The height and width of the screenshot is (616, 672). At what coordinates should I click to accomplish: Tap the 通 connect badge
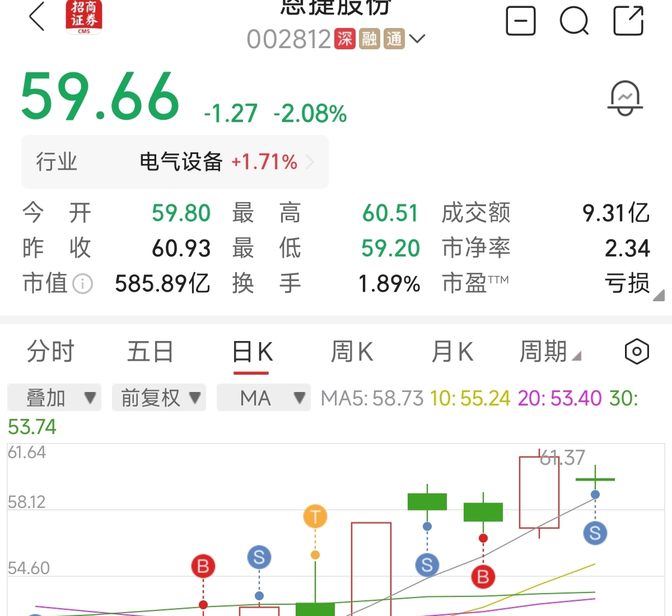(394, 39)
